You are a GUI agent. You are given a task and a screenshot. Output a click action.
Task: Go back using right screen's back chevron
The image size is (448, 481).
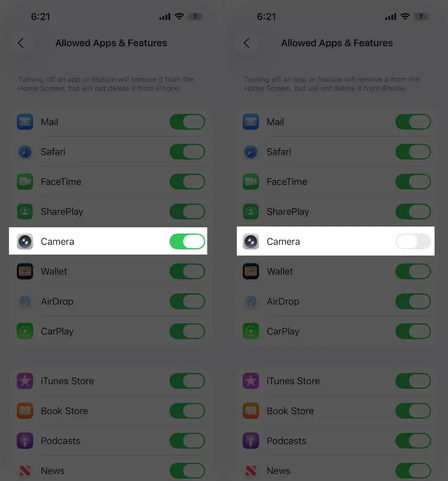click(247, 43)
